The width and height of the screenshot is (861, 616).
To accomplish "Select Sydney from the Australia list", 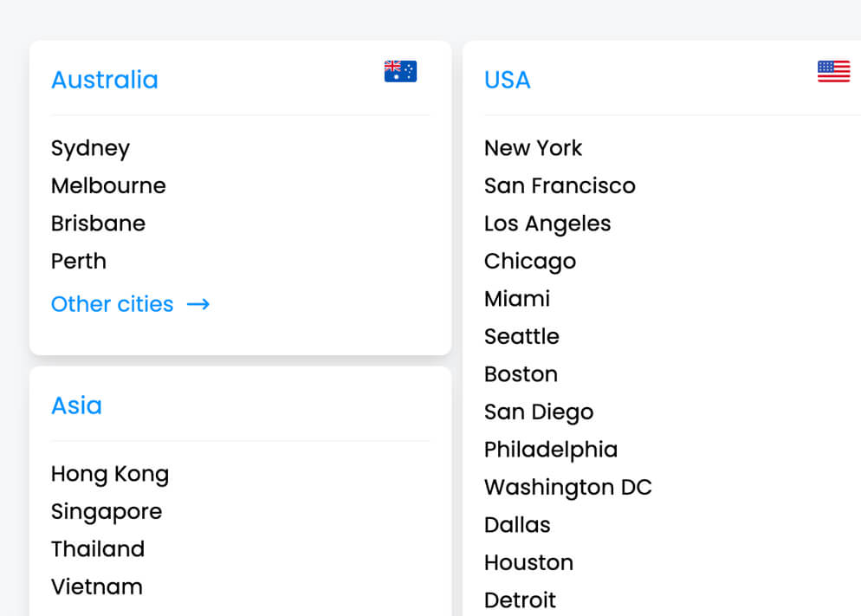I will click(x=90, y=148).
